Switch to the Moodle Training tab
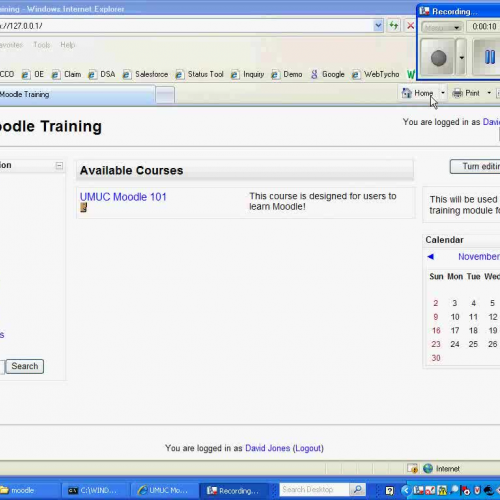The image size is (500, 500). [x=77, y=94]
